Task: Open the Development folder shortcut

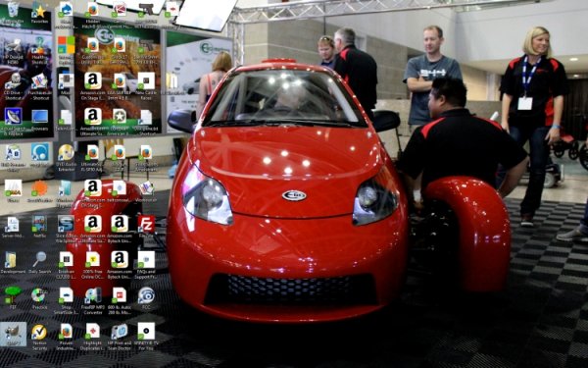Action: tap(13, 262)
